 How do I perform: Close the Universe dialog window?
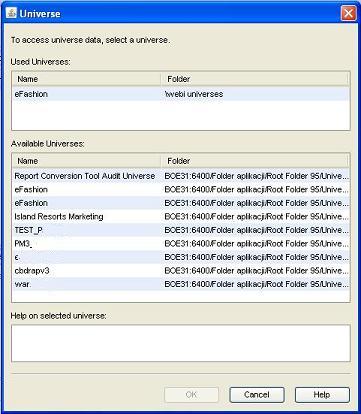click(x=348, y=14)
